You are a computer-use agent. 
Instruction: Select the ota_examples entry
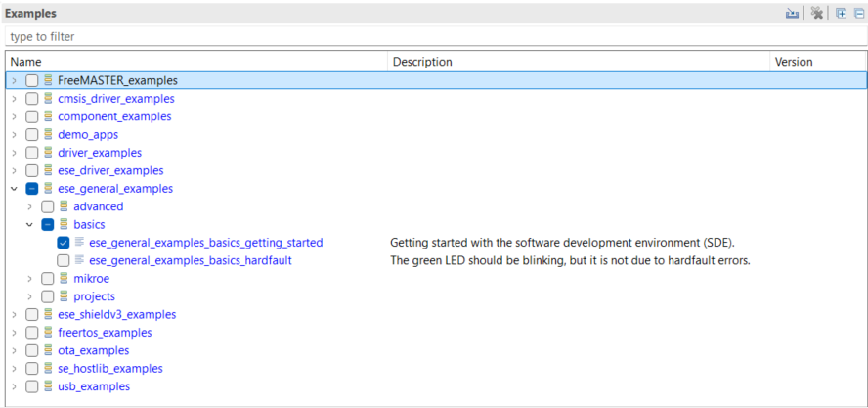(x=93, y=350)
